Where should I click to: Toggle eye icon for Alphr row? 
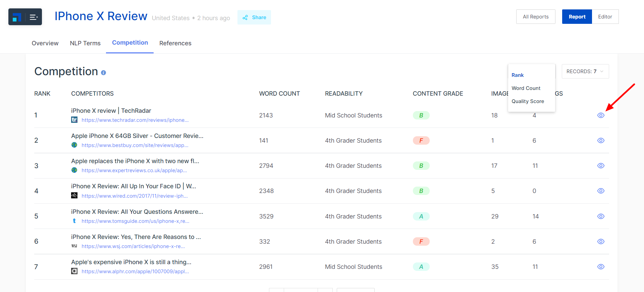[601, 266]
